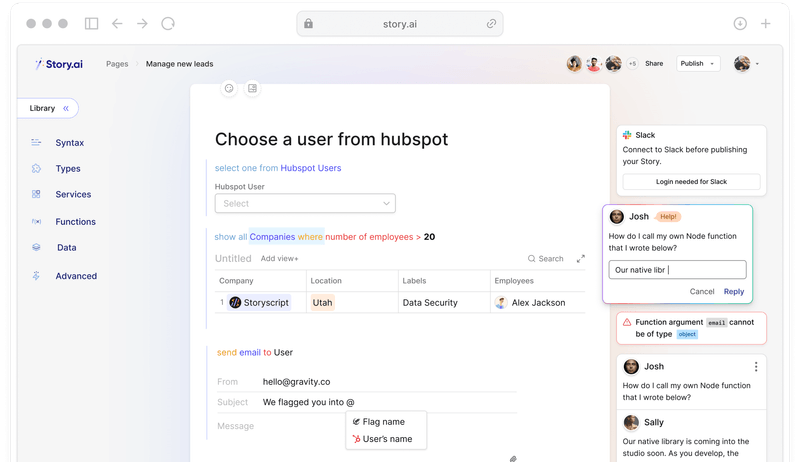Click the Labels column header

click(414, 280)
